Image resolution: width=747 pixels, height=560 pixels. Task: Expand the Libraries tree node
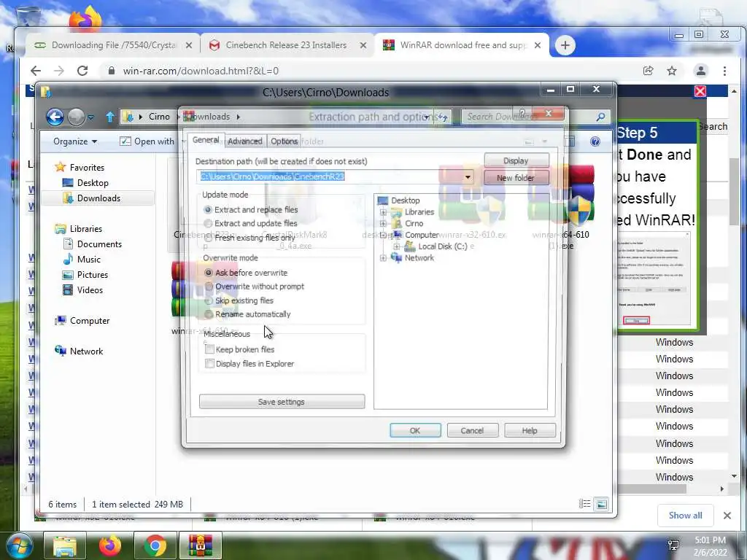point(383,212)
